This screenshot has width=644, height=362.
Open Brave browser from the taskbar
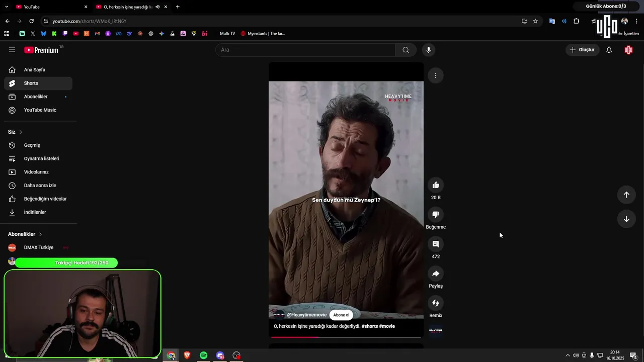click(187, 355)
